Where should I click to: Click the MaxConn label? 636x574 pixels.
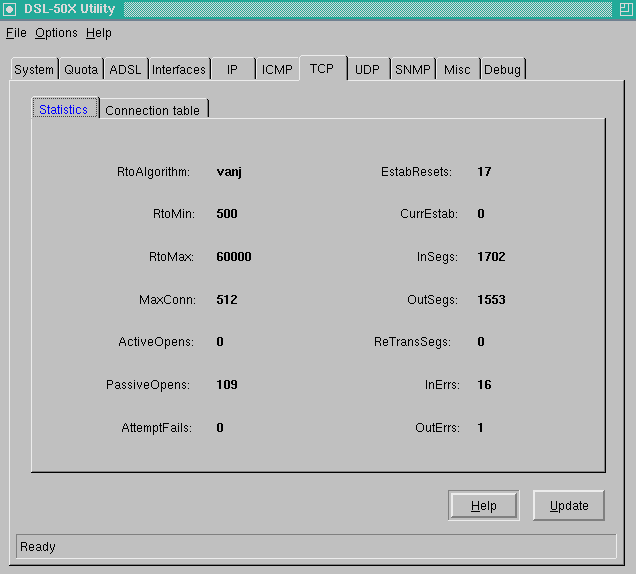(167, 300)
